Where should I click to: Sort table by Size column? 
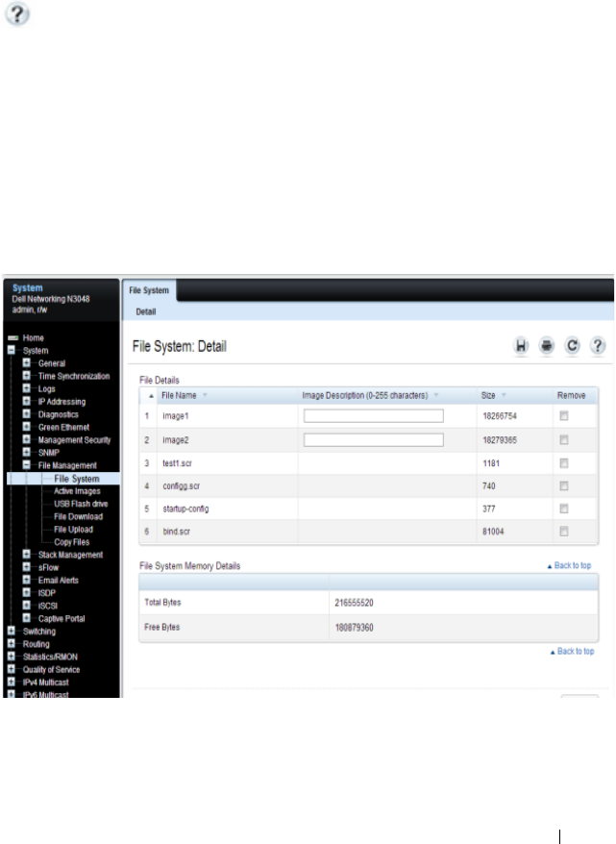coord(493,396)
